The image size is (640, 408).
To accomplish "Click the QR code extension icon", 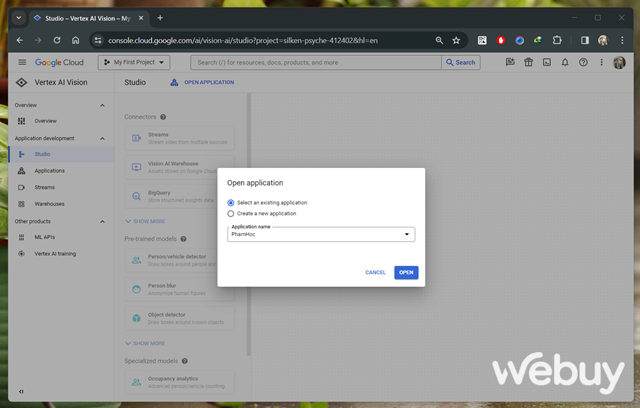I will (482, 40).
